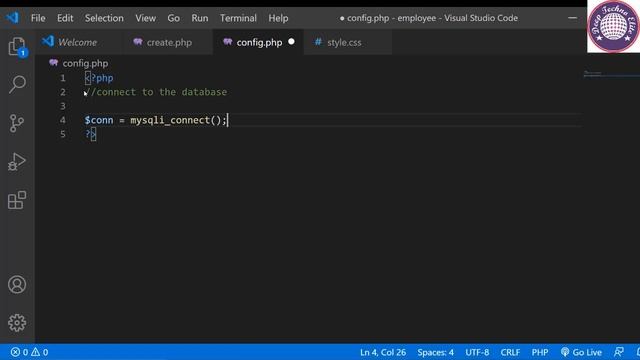This screenshot has width=640, height=360.
Task: Click config.php in the breadcrumb
Action: [85, 63]
